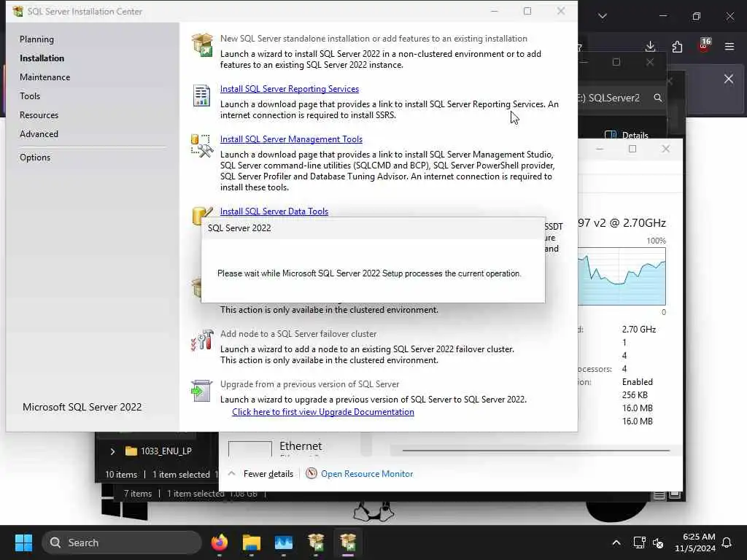Click the Install SQL Server Data Tools link
The image size is (747, 560).
274,211
